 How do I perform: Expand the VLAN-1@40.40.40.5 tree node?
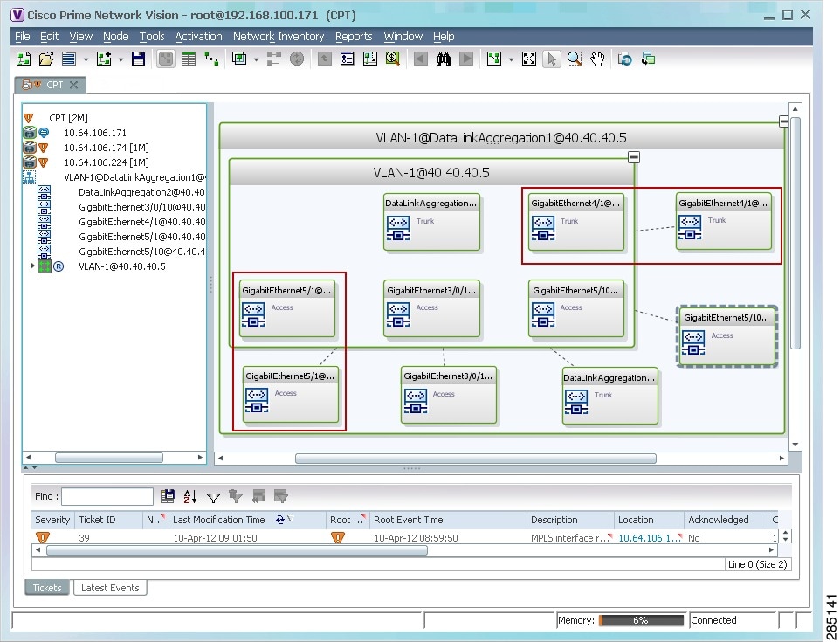pos(32,266)
